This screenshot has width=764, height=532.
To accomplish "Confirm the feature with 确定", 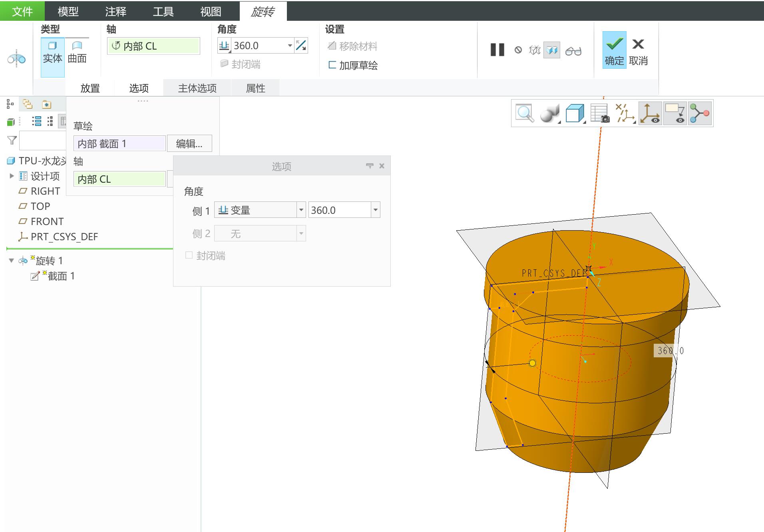I will [614, 50].
